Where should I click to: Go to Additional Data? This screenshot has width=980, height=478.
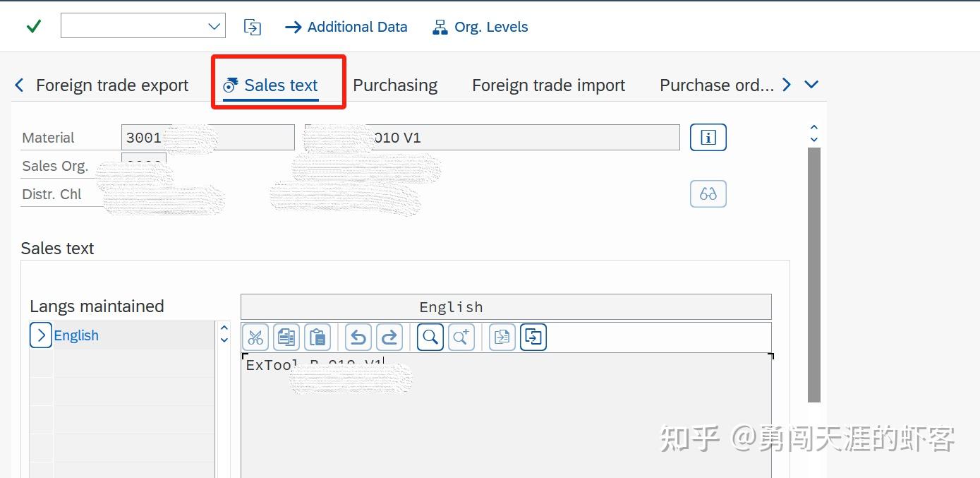346,27
